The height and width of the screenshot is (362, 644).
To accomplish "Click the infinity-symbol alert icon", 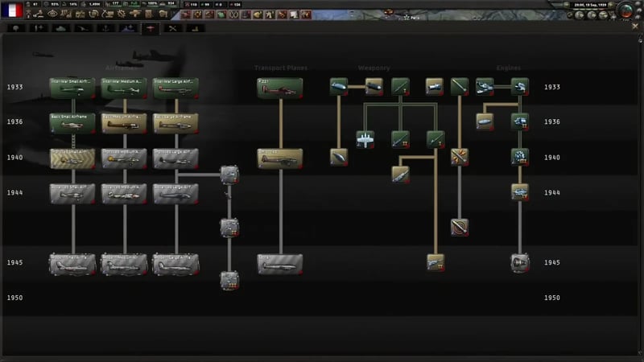I will click(x=233, y=14).
